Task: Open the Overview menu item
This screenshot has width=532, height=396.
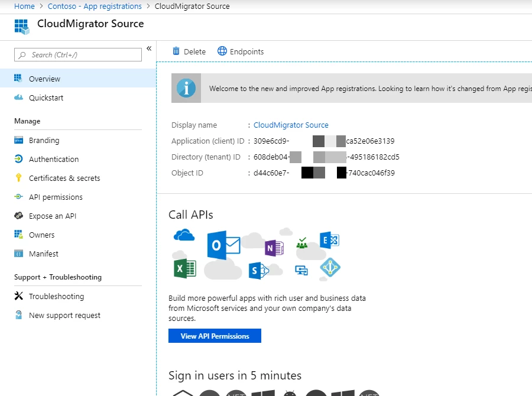Action: (78, 79)
